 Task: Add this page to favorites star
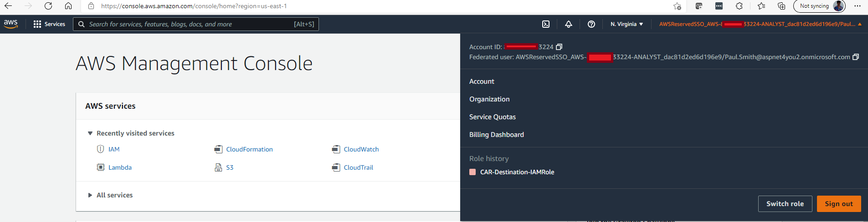(677, 6)
